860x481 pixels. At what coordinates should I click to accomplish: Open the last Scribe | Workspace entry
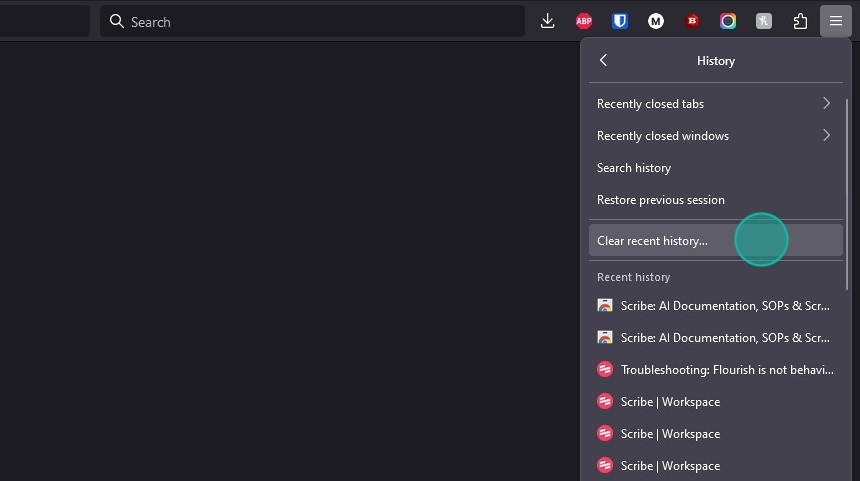pos(716,466)
